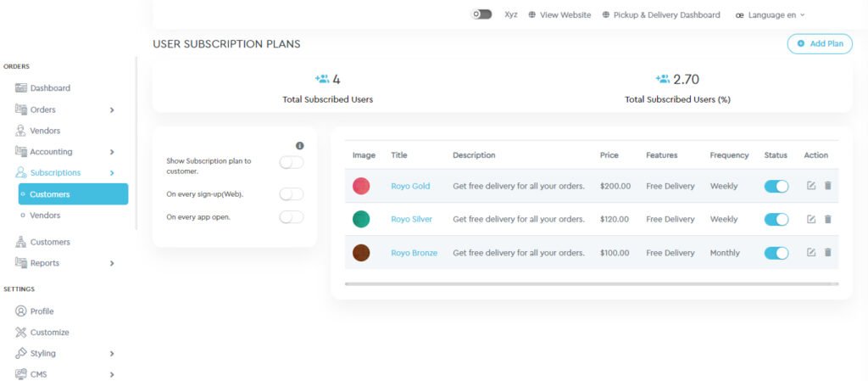Click the Add Plan button
The height and width of the screenshot is (381, 868).
(x=819, y=43)
